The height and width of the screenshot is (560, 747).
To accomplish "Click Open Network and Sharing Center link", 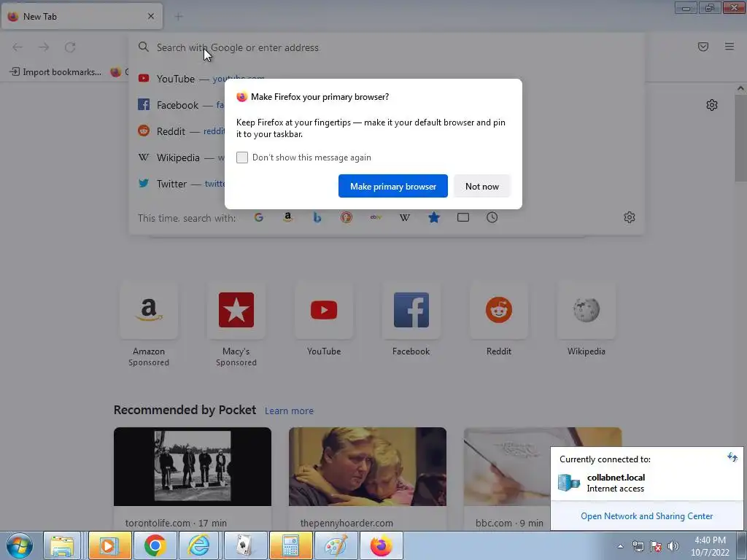I will (646, 516).
